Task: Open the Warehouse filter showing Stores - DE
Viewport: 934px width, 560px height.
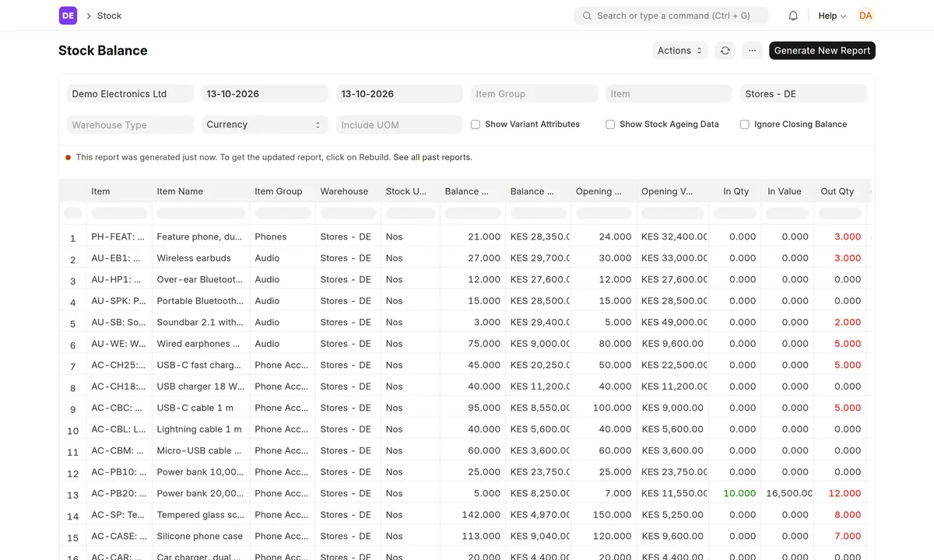Action: tap(803, 93)
